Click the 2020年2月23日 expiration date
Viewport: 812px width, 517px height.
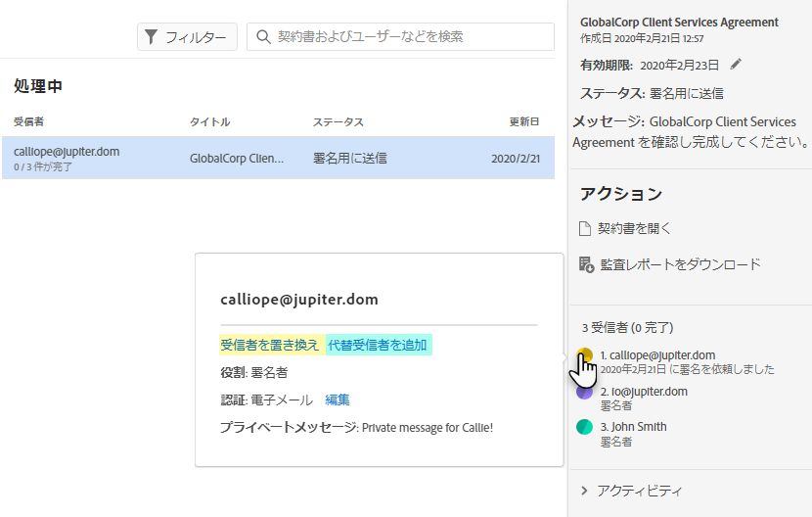[x=679, y=66]
